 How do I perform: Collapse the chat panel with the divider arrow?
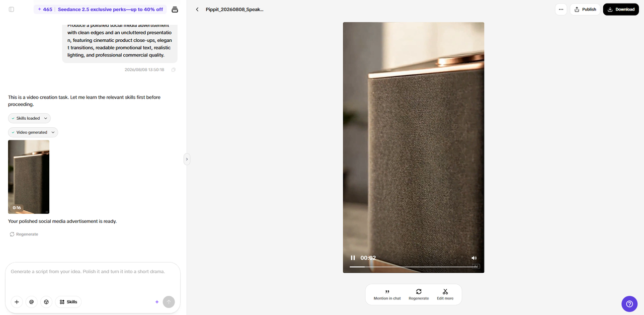pyautogui.click(x=187, y=159)
